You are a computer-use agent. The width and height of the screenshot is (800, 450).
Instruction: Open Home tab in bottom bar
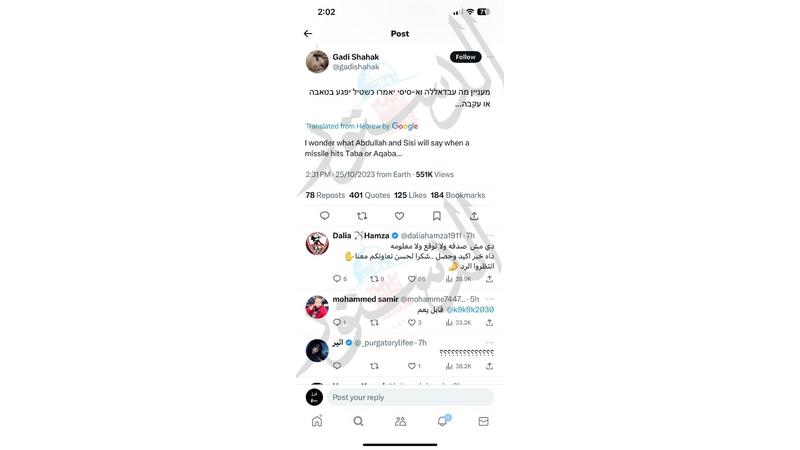[317, 421]
